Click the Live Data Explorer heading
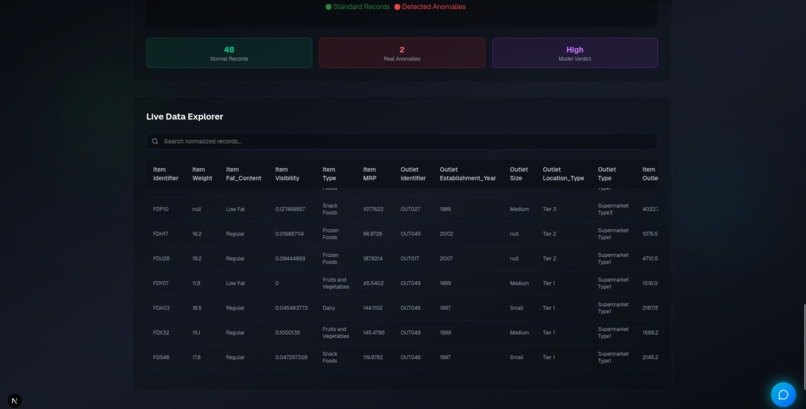The width and height of the screenshot is (806, 409). point(185,117)
